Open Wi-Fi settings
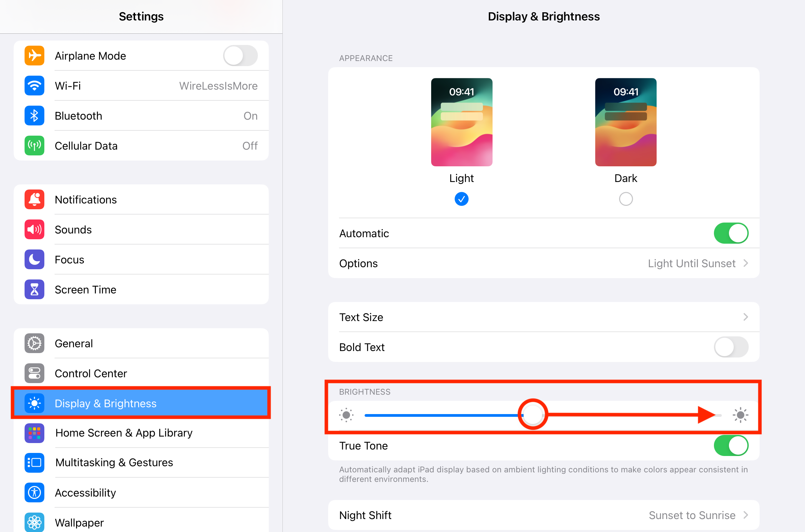The image size is (805, 532). (141, 86)
